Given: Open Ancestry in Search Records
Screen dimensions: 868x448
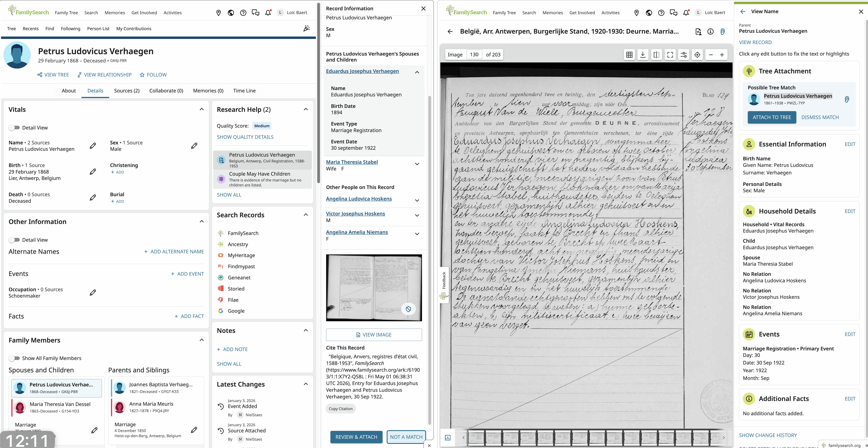Looking at the screenshot, I should pos(238,244).
